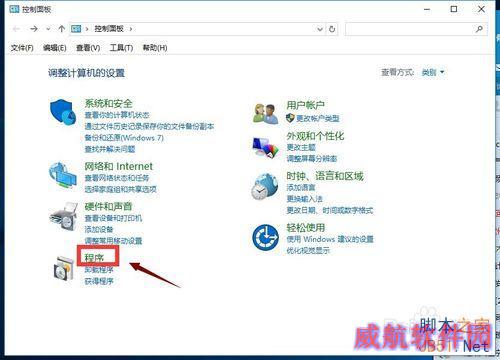Open the 查看(V) menu

[x=88, y=48]
